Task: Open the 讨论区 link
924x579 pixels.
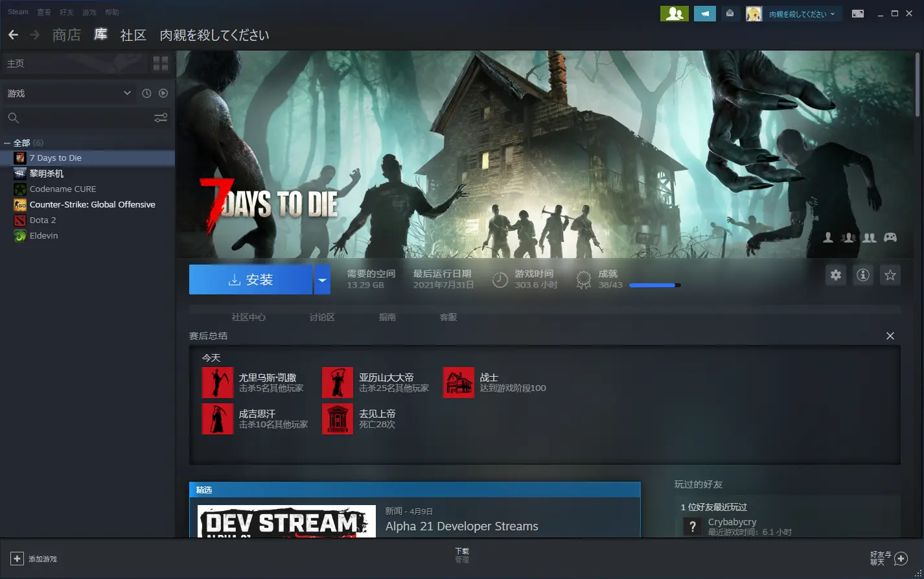Action: tap(322, 317)
